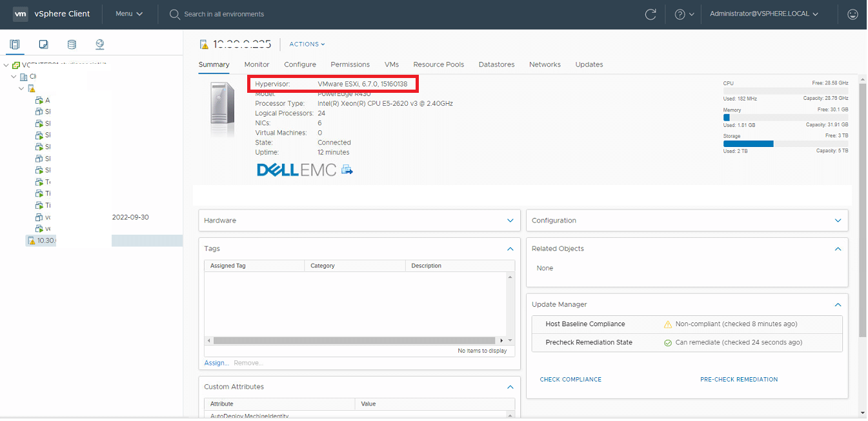Collapse the Tags panel

point(510,249)
